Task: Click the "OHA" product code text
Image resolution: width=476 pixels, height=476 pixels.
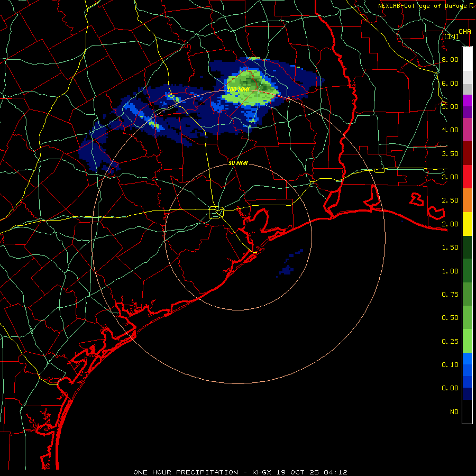Action: point(465,31)
